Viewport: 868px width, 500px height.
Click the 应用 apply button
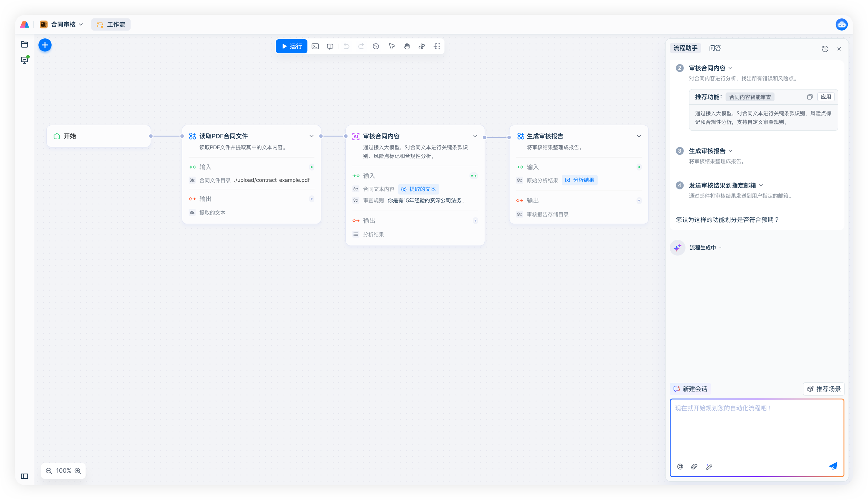(826, 97)
